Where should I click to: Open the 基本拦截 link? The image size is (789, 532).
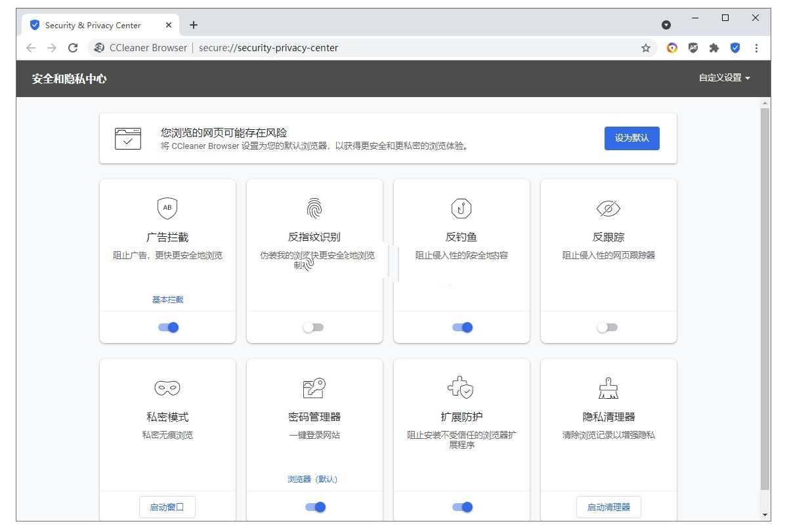pyautogui.click(x=167, y=298)
